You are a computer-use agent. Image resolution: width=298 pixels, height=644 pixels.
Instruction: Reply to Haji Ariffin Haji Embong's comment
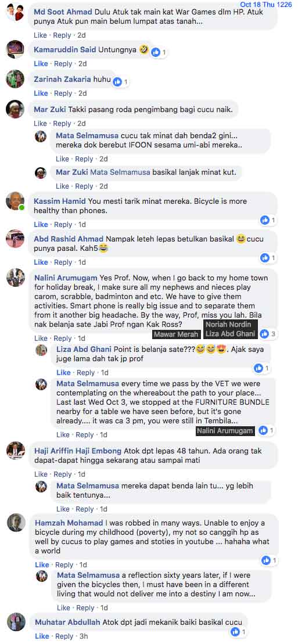[x=63, y=474]
